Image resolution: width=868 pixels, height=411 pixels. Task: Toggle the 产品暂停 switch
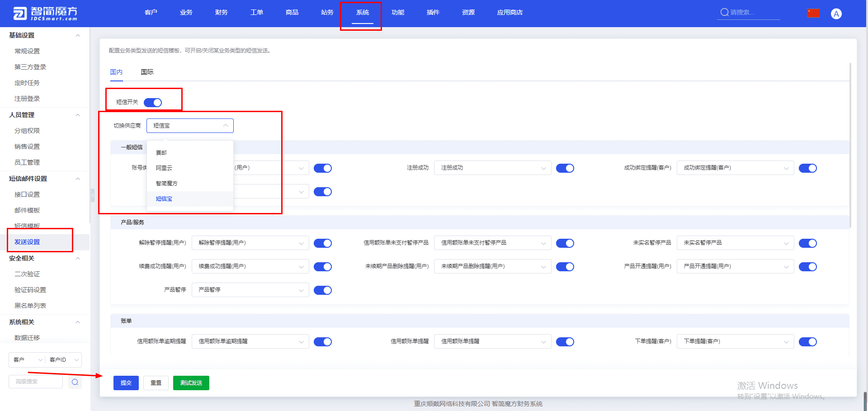coord(323,290)
